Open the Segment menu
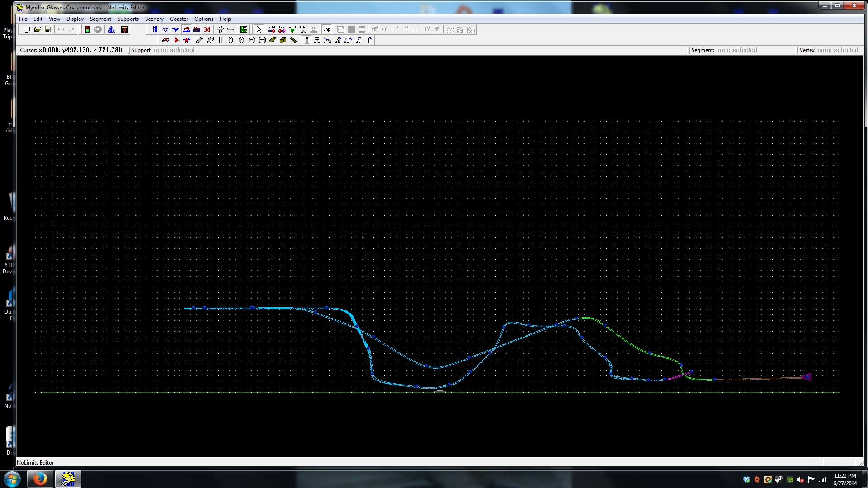Image resolution: width=868 pixels, height=488 pixels. tap(100, 19)
